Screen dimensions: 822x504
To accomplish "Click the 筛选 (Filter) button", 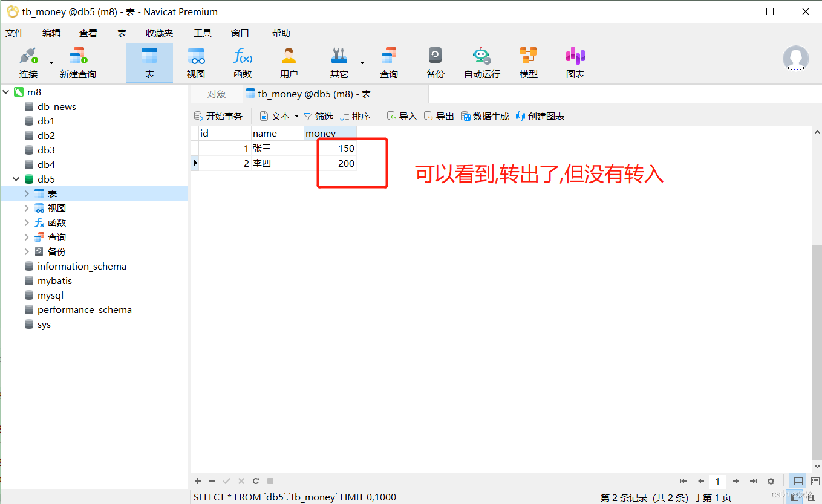I will pos(318,116).
